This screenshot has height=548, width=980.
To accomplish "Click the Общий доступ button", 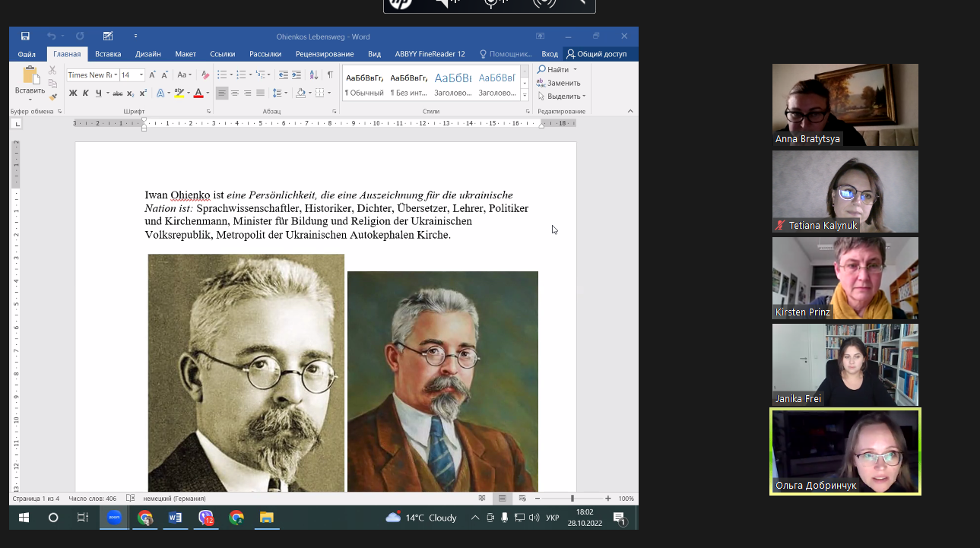I will click(x=597, y=54).
